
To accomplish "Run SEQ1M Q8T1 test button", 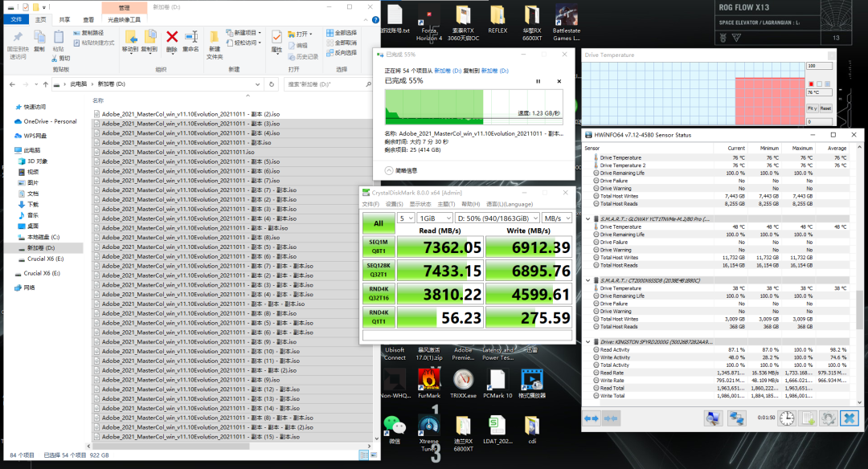I will 379,247.
